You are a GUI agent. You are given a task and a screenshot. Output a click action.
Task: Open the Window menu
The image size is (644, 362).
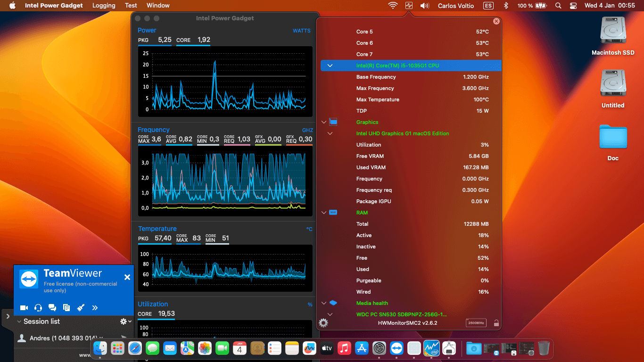[158, 6]
